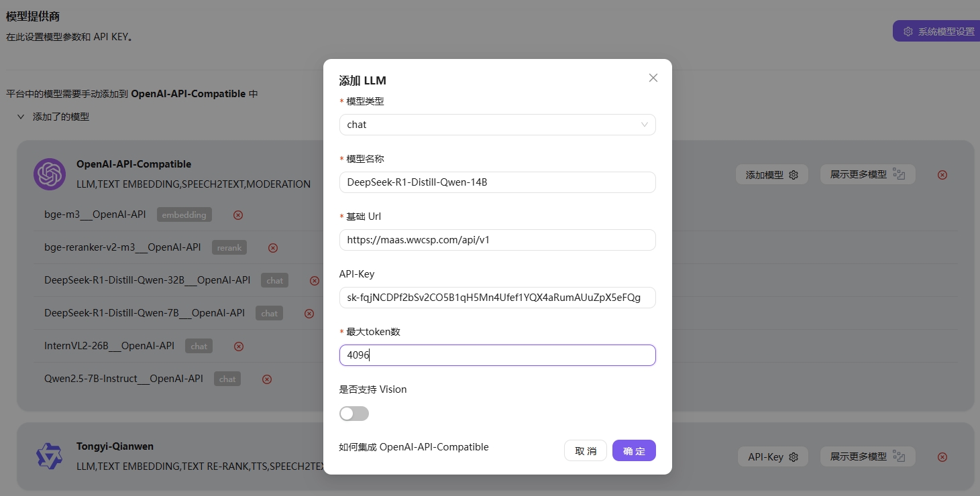Viewport: 980px width, 496px height.
Task: Click chat tag on Qwen2.5-7B-Instruct
Action: tap(227, 379)
